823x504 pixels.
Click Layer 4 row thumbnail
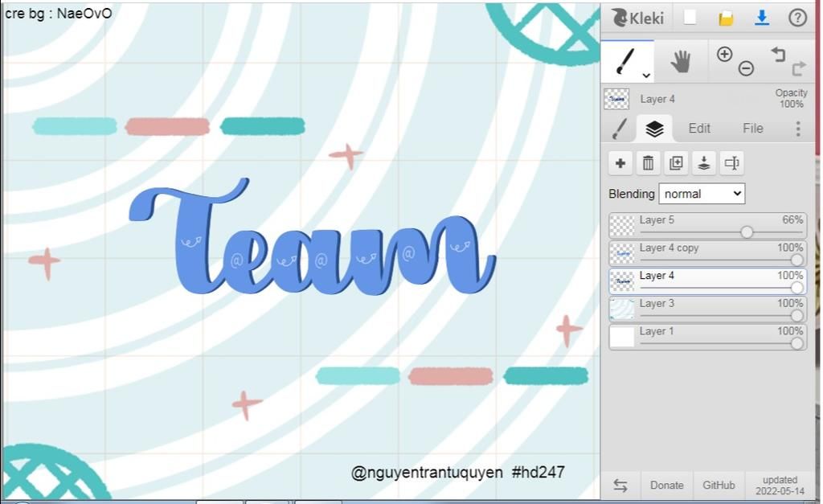[x=623, y=281]
